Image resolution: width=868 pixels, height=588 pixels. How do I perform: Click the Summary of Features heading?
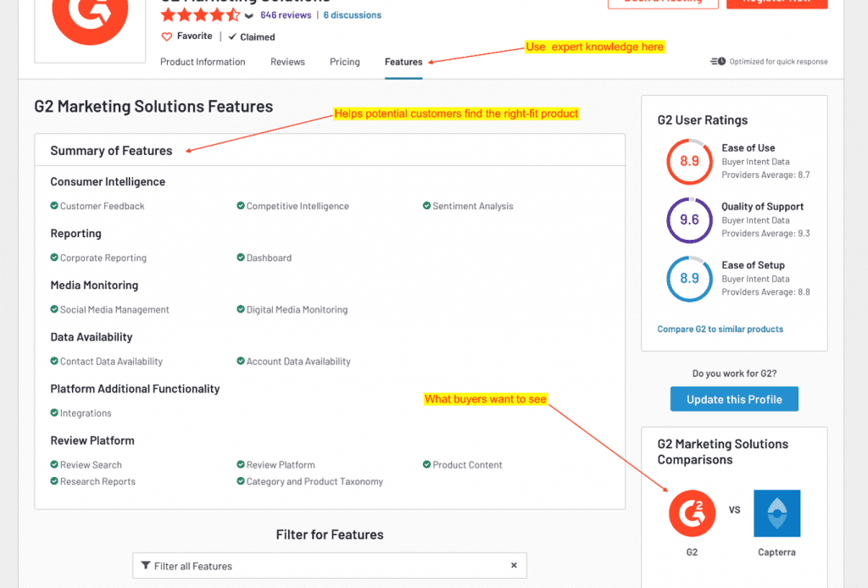pyautogui.click(x=111, y=151)
